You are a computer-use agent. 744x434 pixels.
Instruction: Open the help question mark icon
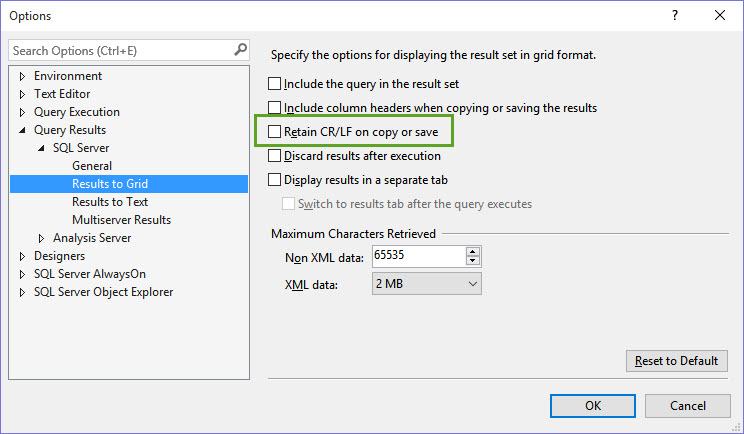point(675,15)
